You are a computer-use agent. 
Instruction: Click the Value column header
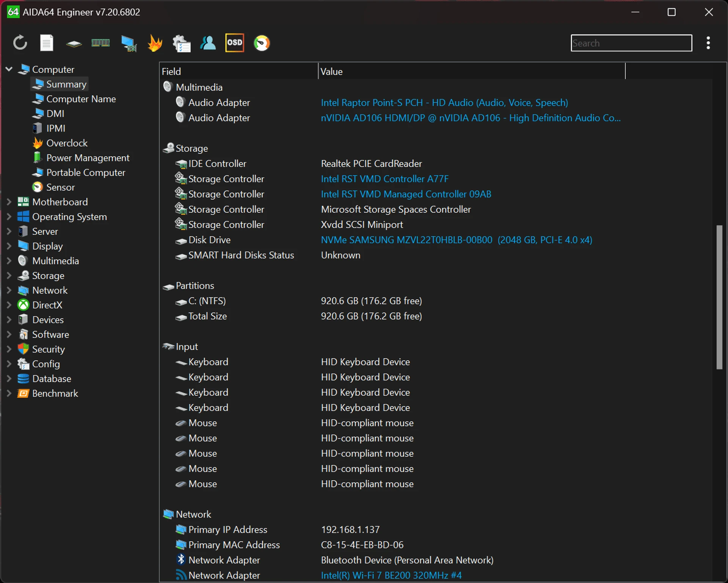[471, 71]
